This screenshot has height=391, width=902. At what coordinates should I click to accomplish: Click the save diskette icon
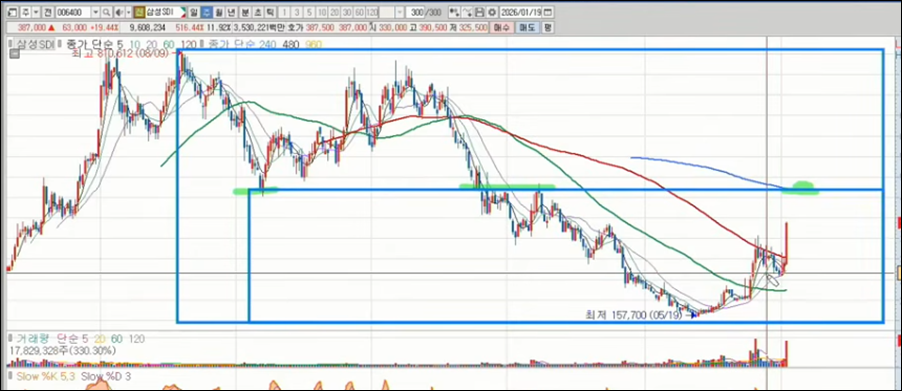pos(480,12)
